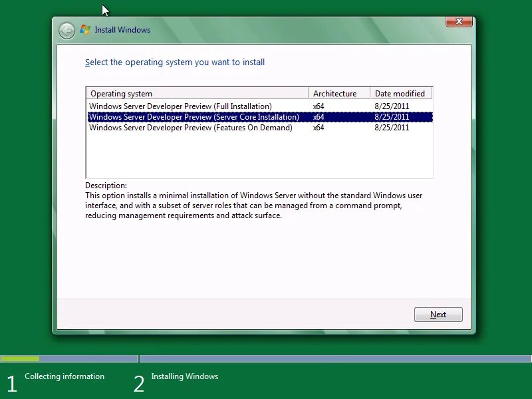Click x64 in the Full Installation row

tap(319, 106)
